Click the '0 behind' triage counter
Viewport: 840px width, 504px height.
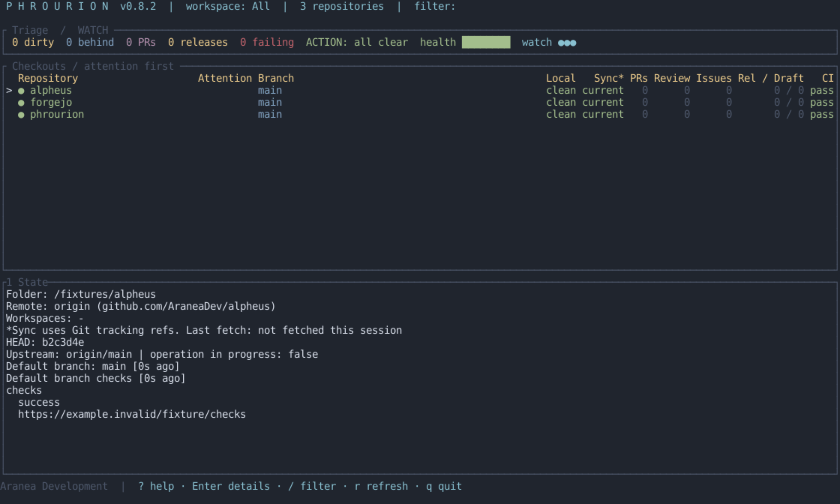click(90, 42)
